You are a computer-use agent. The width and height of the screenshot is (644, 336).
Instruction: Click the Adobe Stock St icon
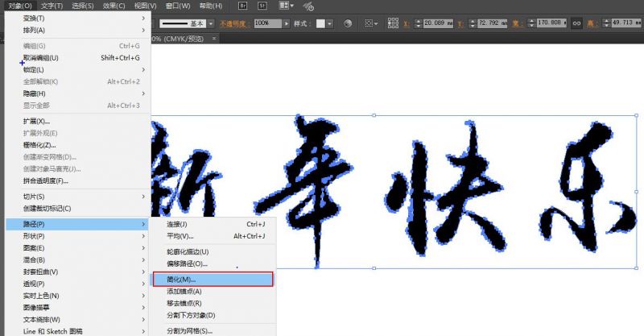[x=262, y=5]
